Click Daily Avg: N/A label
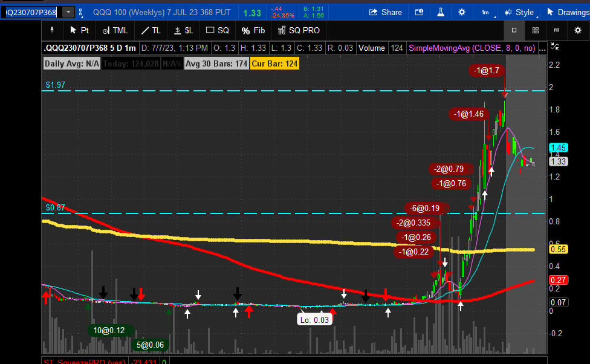The width and height of the screenshot is (590, 364). (x=72, y=63)
